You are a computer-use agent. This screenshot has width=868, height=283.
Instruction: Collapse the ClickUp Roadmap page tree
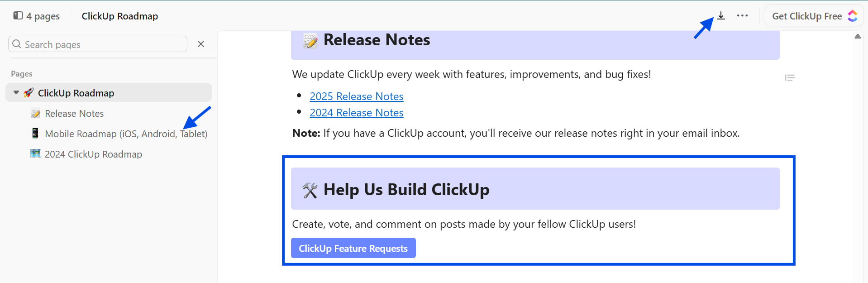coord(16,93)
